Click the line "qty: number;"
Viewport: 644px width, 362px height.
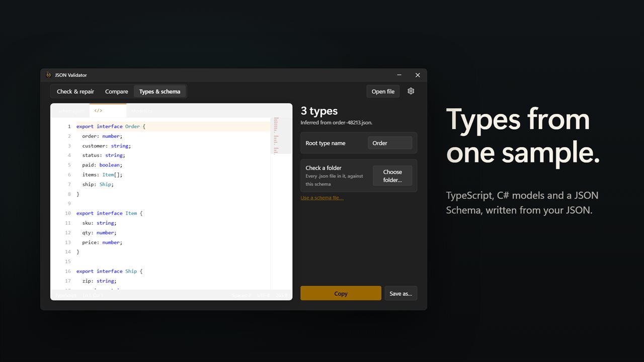99,233
